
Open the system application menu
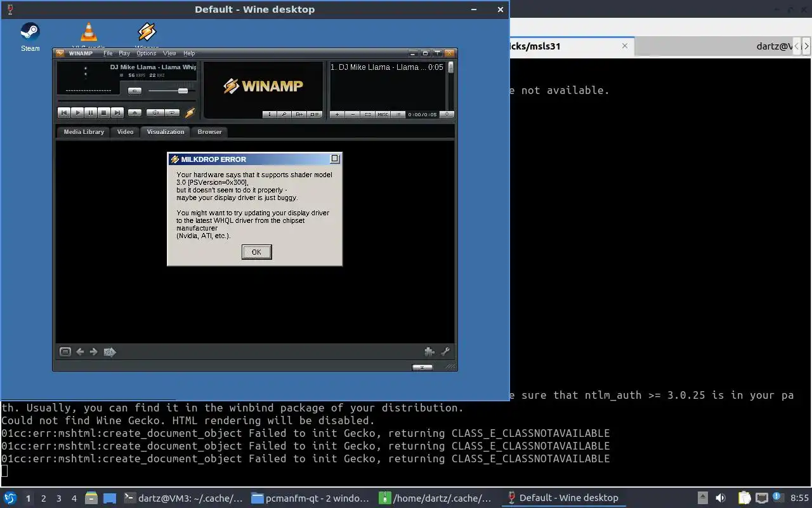pyautogui.click(x=10, y=498)
